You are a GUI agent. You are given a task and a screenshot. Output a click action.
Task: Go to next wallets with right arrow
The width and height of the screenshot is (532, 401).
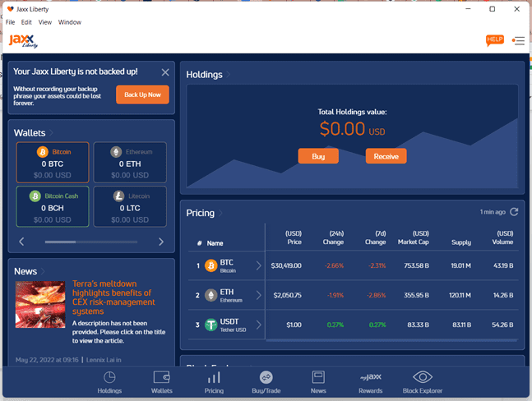(x=161, y=242)
